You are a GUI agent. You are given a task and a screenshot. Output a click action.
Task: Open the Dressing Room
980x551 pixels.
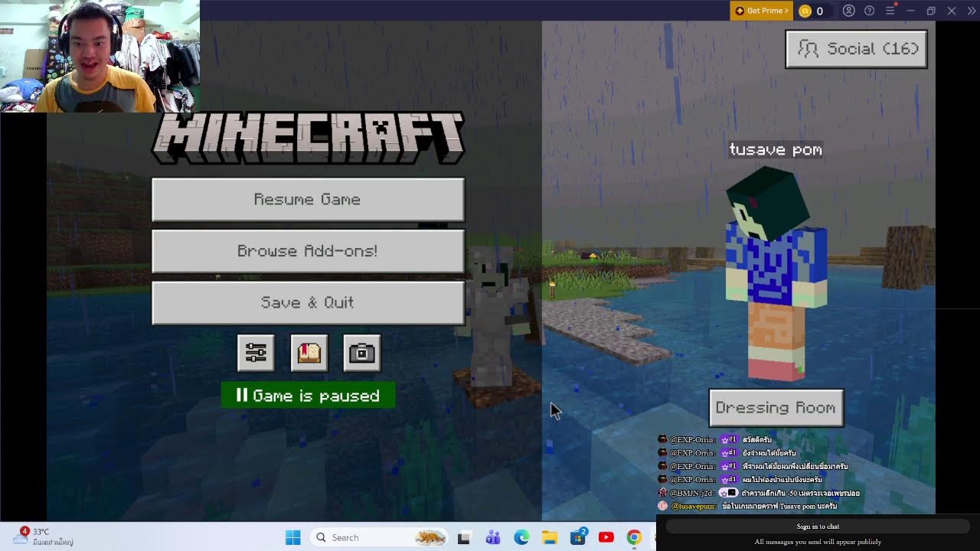click(776, 407)
